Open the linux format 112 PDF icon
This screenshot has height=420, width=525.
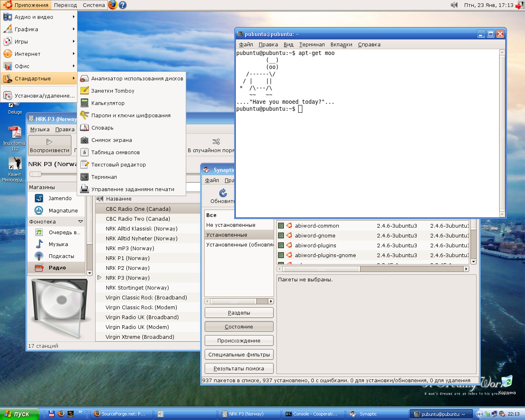click(x=15, y=139)
